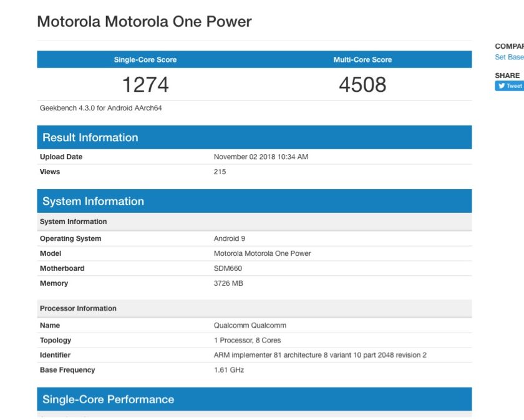
Task: Open the Set Baseline link
Action: (509, 57)
